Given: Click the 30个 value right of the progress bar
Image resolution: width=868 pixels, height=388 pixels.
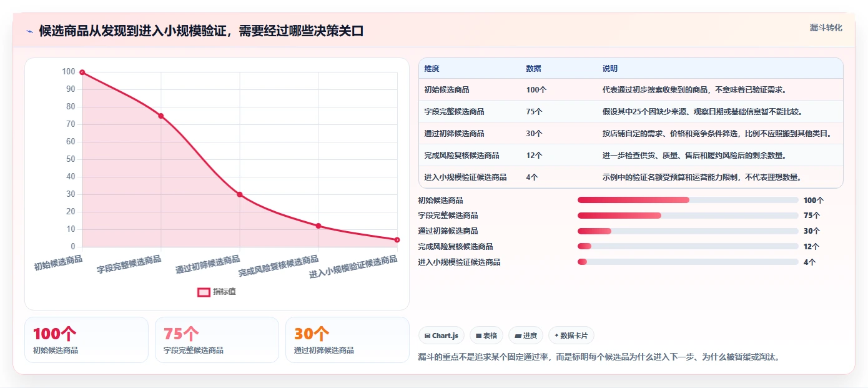Looking at the screenshot, I should tap(812, 231).
